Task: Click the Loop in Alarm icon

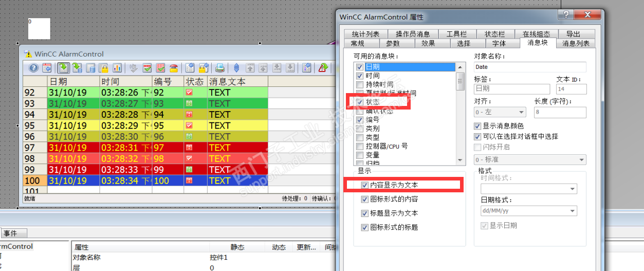Action: tap(323, 68)
